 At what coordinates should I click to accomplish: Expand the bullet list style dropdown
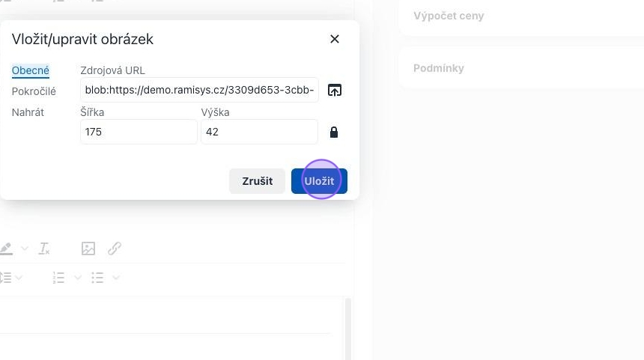click(116, 278)
